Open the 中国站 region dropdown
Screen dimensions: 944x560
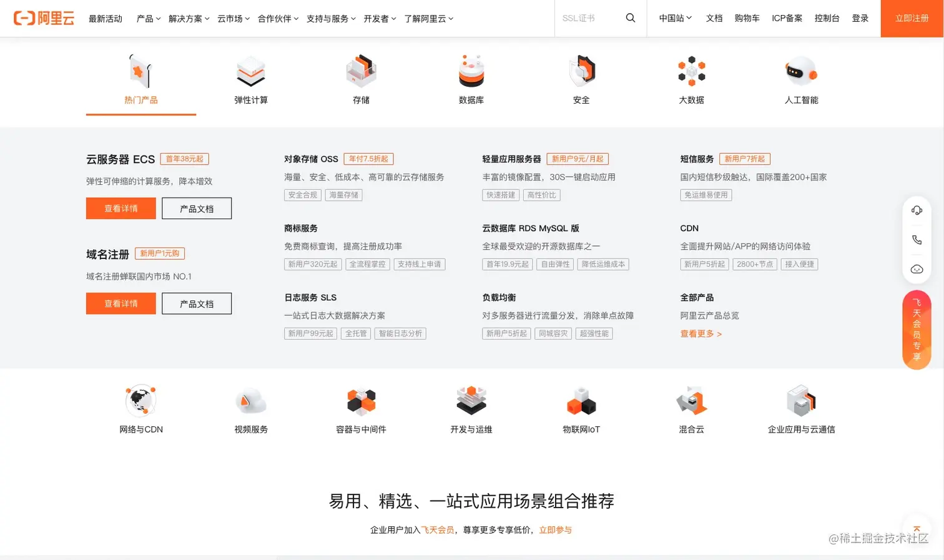[676, 18]
